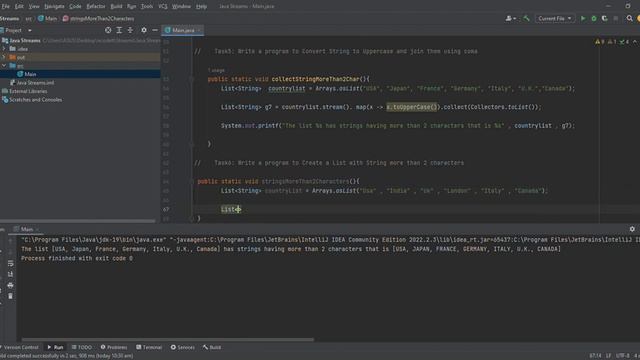640x360 pixels.
Task: Open Problems tool window
Action: 114,347
